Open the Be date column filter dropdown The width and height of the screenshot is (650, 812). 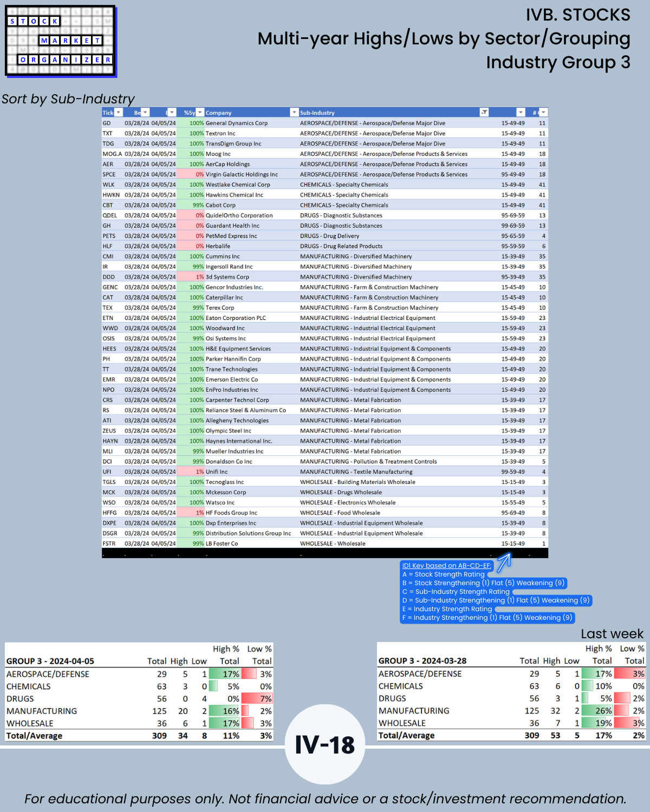point(145,113)
